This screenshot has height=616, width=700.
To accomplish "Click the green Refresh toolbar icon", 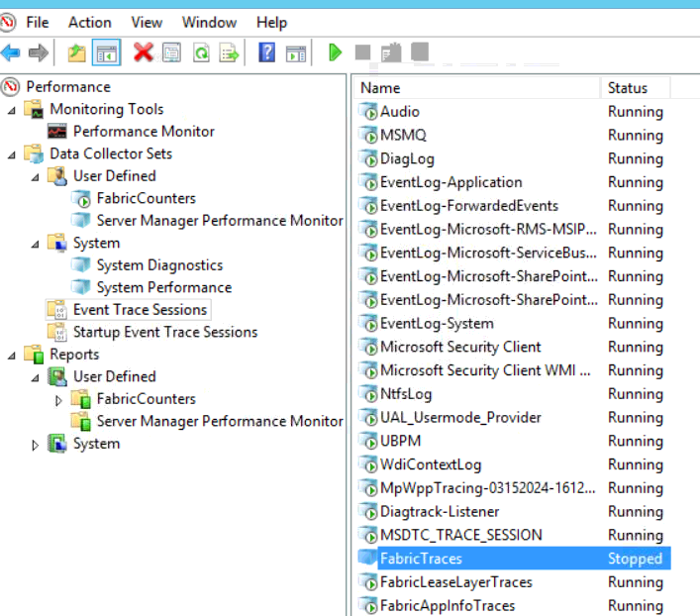I will 201,52.
